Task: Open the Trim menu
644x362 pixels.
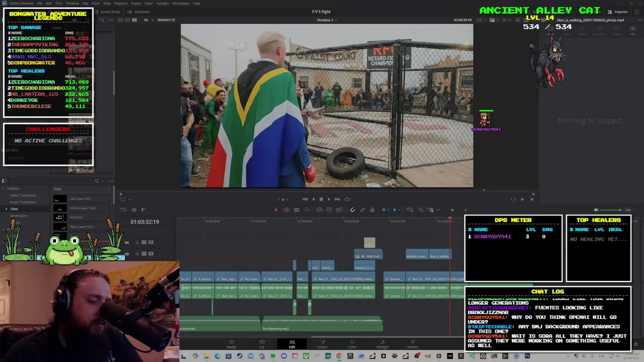Action: tap(59, 4)
